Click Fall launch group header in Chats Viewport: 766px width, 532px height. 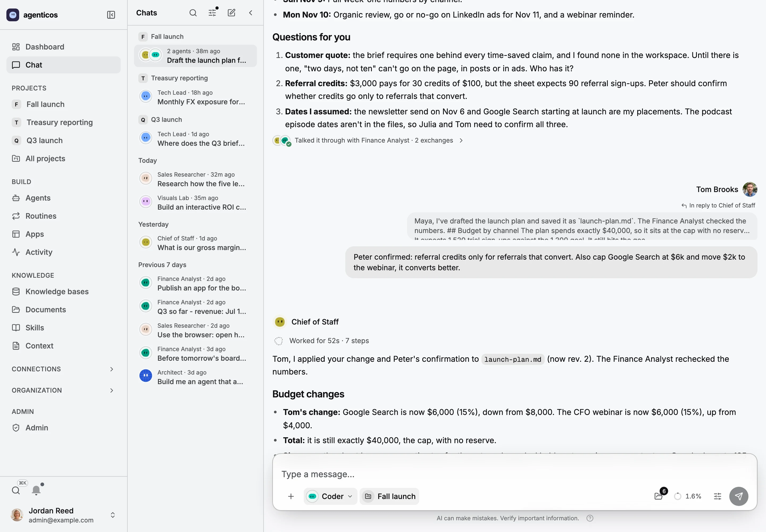161,36
